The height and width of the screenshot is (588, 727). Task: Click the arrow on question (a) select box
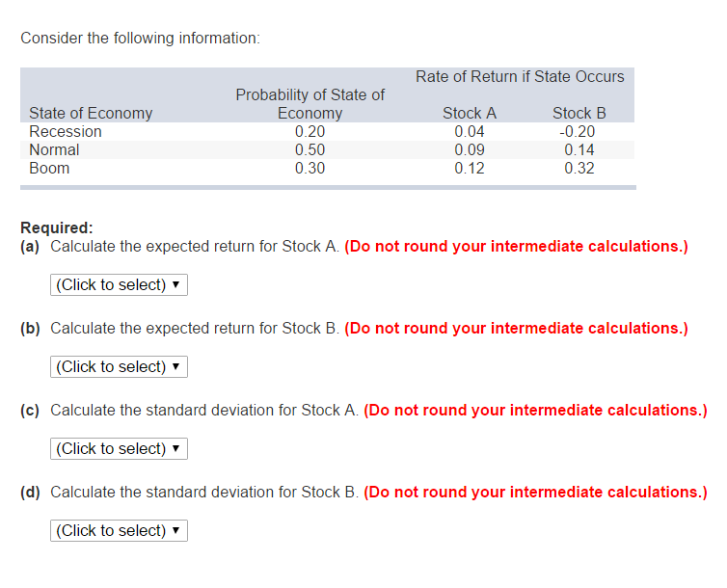tap(175, 284)
